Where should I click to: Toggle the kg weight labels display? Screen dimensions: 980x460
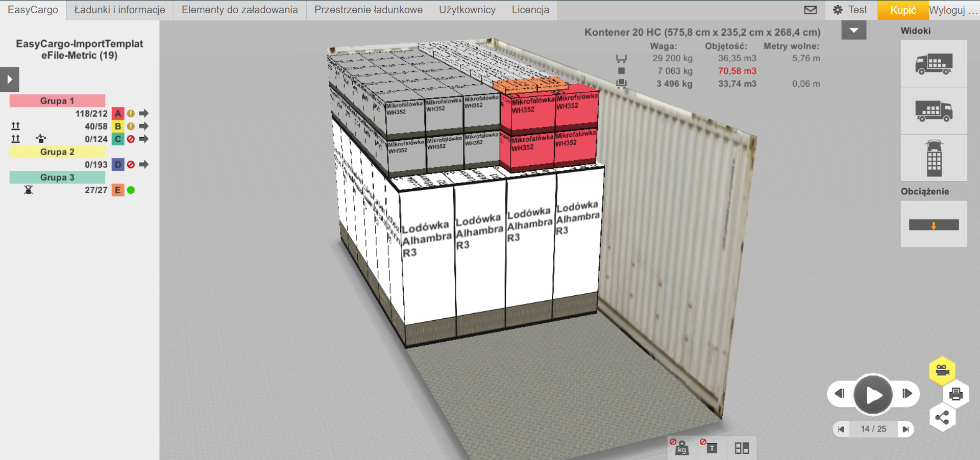pos(681,447)
